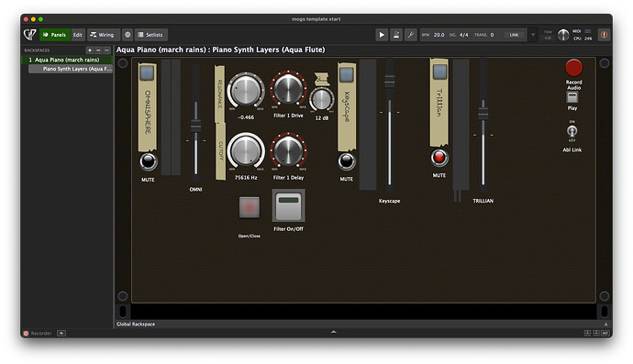Screen dimensions: 633x364
Task: Remove rackspace with the minus icon
Action: point(98,50)
